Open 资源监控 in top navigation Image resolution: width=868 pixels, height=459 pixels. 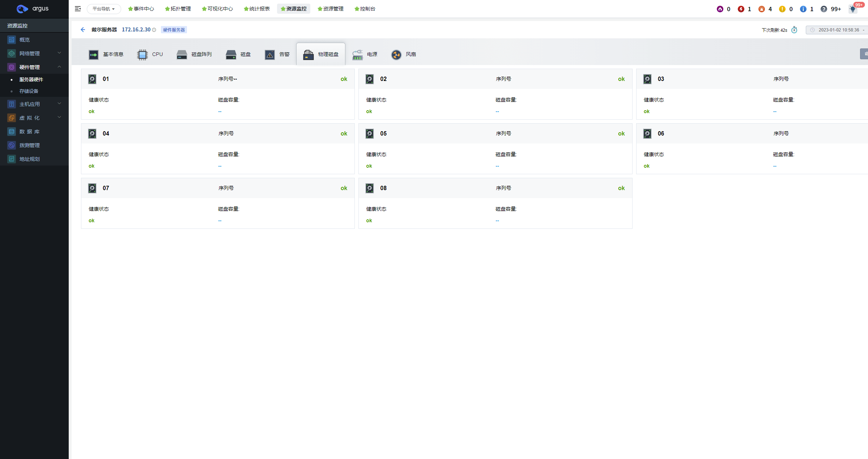294,9
